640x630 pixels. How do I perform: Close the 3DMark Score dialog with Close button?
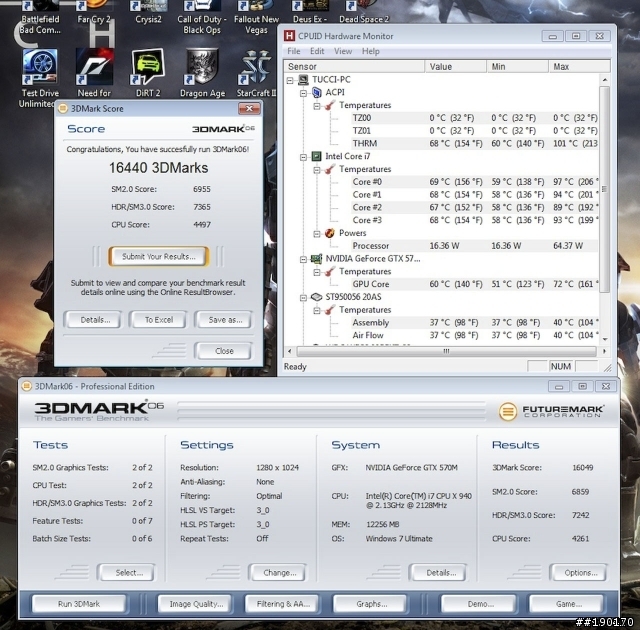pos(224,350)
